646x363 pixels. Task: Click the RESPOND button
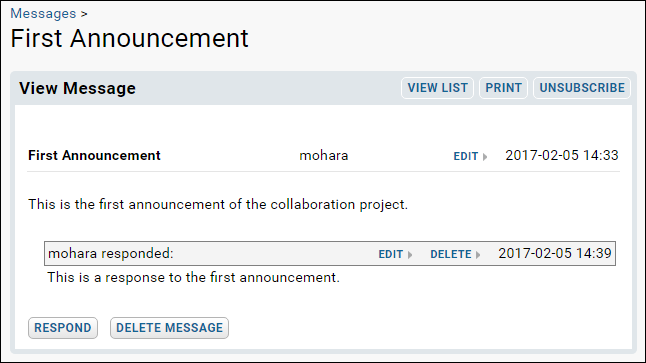pos(63,328)
